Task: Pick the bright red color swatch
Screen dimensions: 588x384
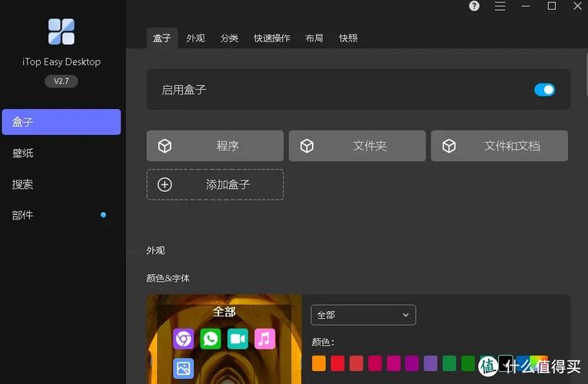Action: pos(337,363)
